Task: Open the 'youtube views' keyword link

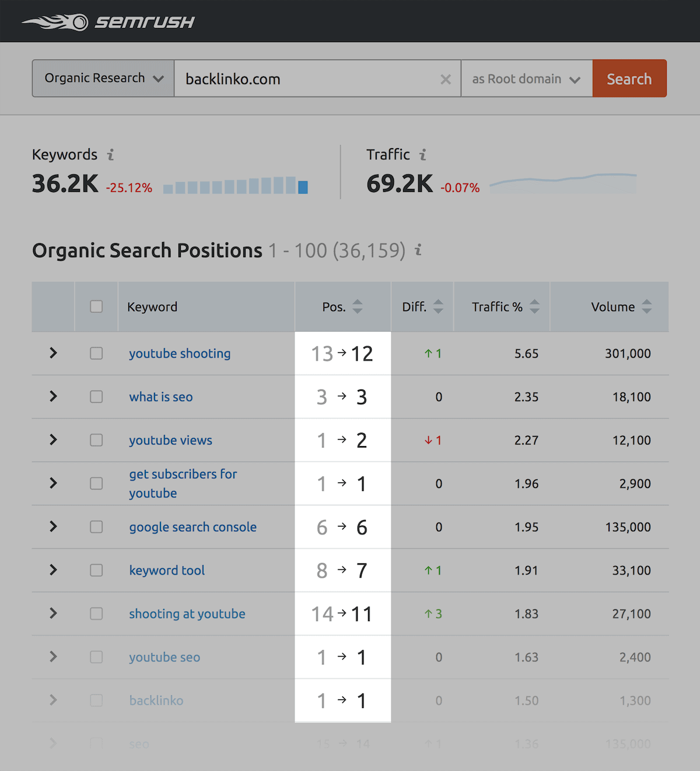Action: tap(170, 440)
